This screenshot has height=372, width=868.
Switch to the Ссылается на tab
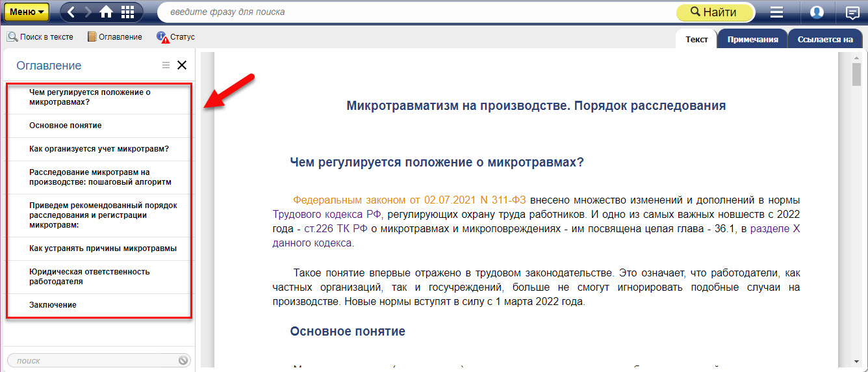click(824, 39)
